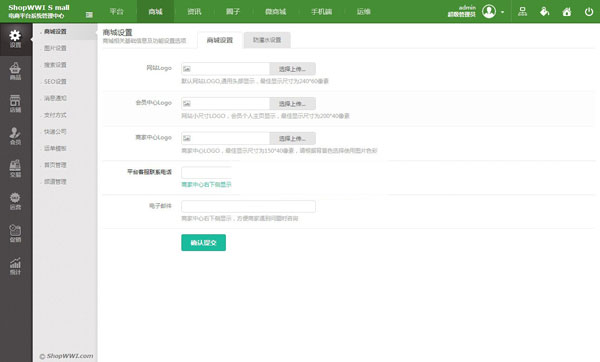The height and width of the screenshot is (362, 600).
Task: Switch to the 微商城 top menu
Action: tap(276, 11)
